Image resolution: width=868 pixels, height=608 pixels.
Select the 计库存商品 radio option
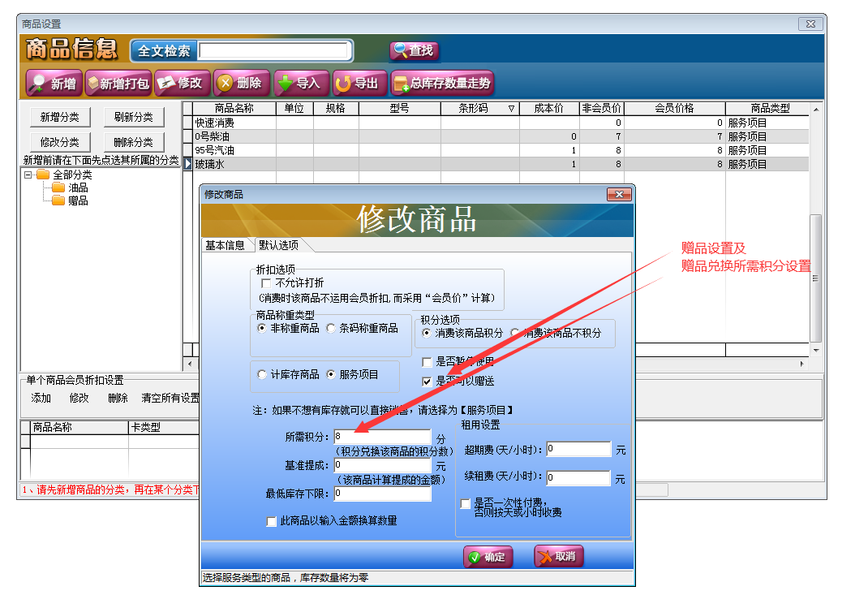pos(262,375)
